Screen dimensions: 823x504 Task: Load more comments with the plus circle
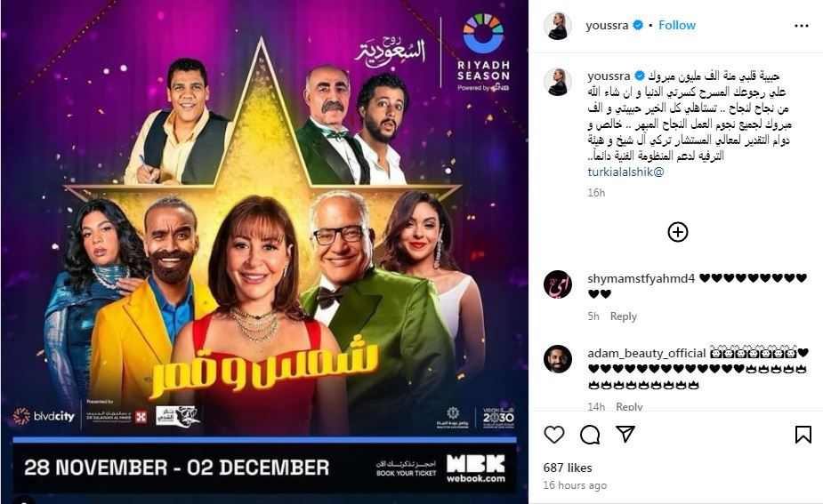click(x=678, y=232)
